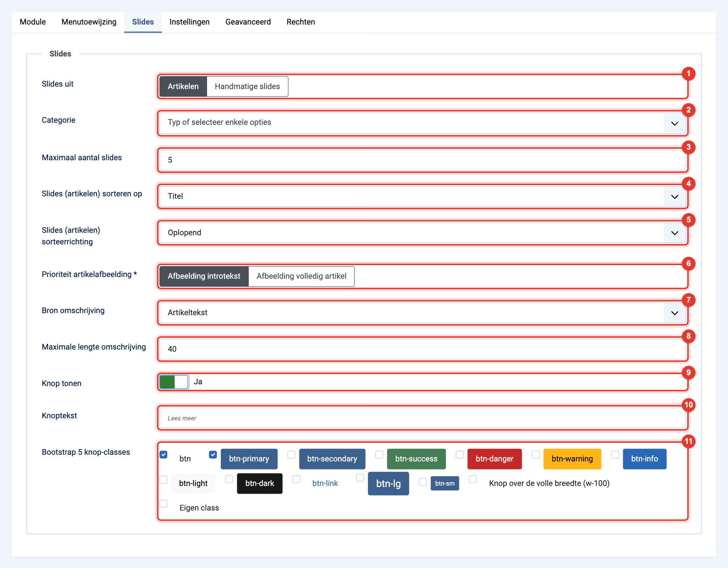Viewport: 728px width, 568px height.
Task: Check the btn-info checkbox
Action: 615,455
